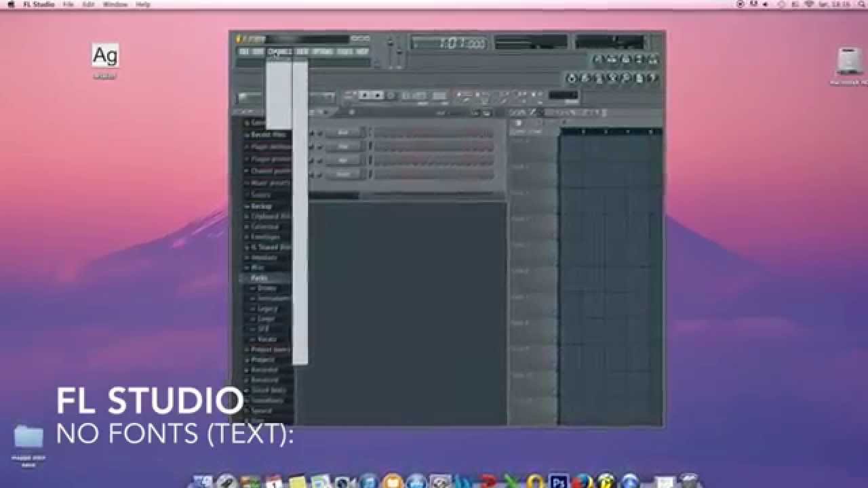Toggle the Snare channel selector LED
Image resolution: width=868 pixels, height=488 pixels.
pos(370,174)
